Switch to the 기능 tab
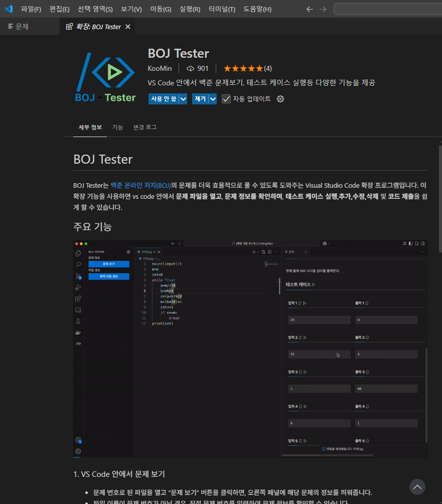442x504 pixels. pos(117,128)
